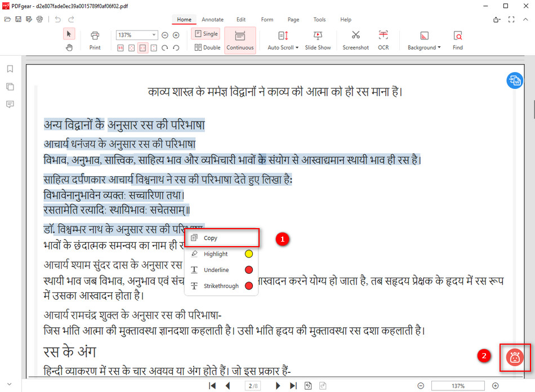This screenshot has height=392, width=535.
Task: Open the Find tool
Action: click(457, 41)
